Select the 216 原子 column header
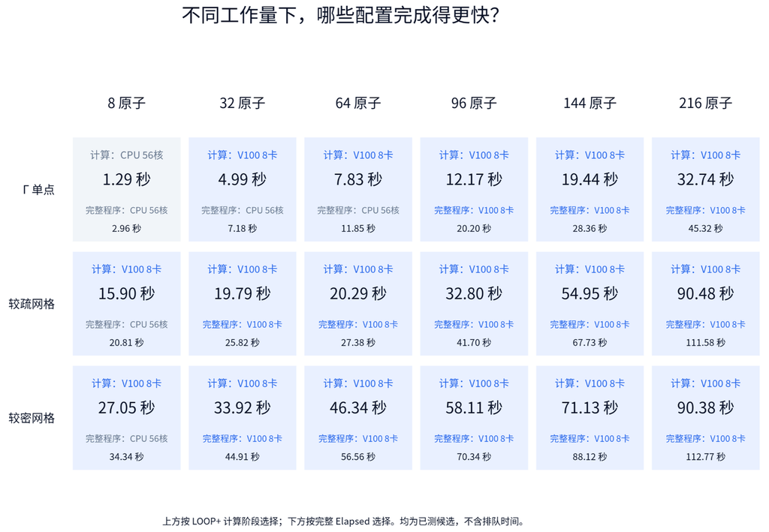This screenshot has width=769, height=532. click(x=705, y=103)
